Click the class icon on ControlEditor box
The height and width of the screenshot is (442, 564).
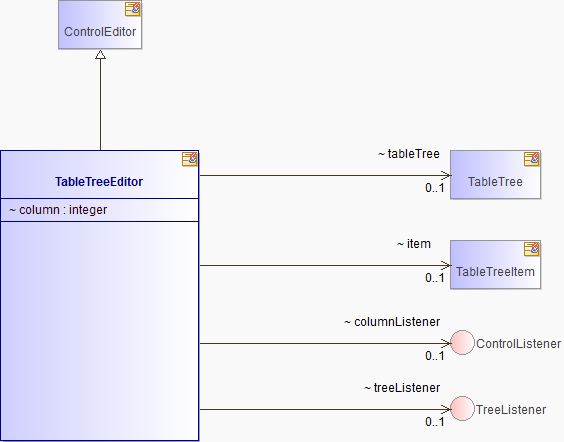(133, 9)
